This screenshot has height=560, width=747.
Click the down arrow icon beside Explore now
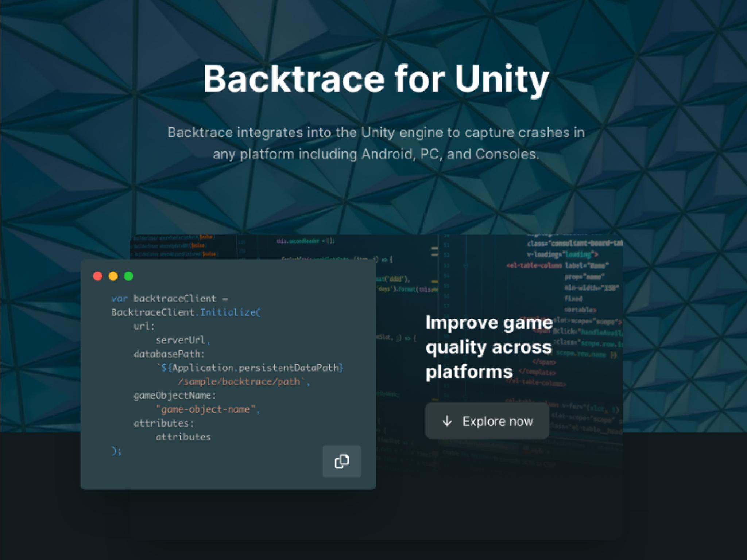[x=447, y=421]
